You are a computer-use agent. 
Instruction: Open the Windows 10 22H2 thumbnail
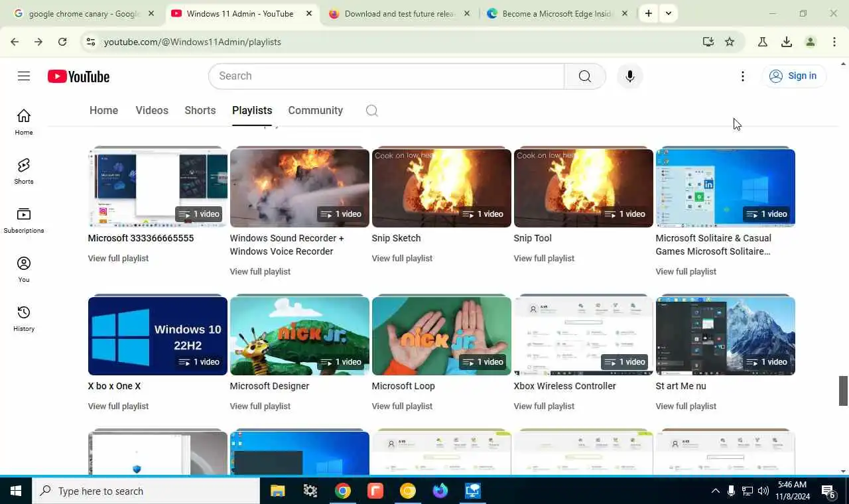(158, 336)
